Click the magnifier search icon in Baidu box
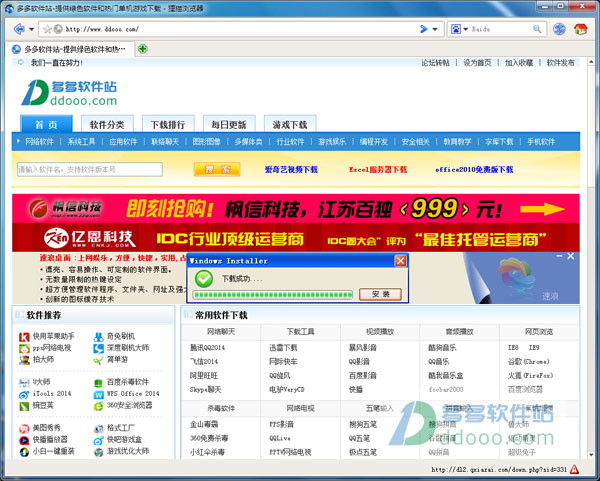 [537, 29]
